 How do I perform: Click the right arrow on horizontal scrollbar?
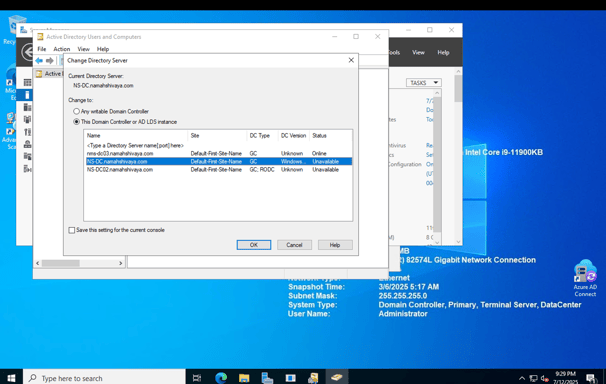click(121, 263)
